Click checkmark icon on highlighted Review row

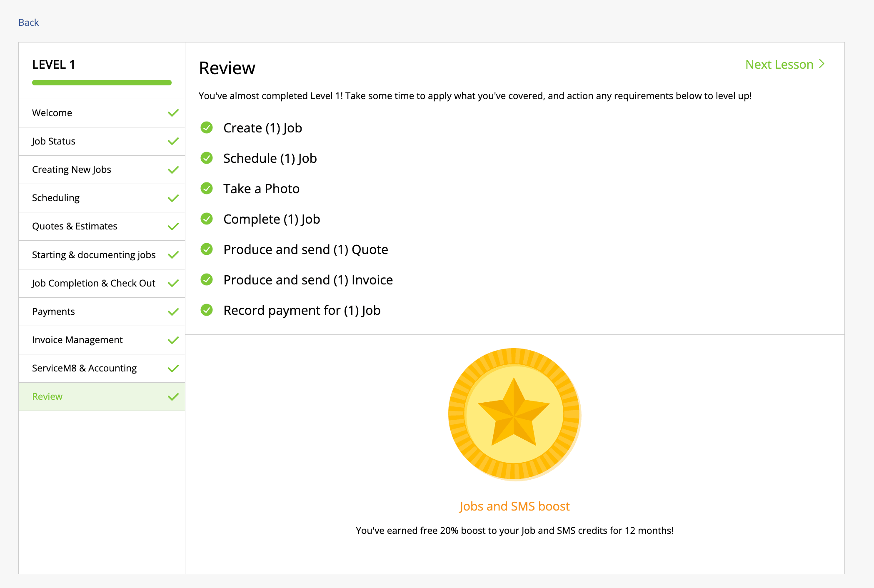click(173, 397)
